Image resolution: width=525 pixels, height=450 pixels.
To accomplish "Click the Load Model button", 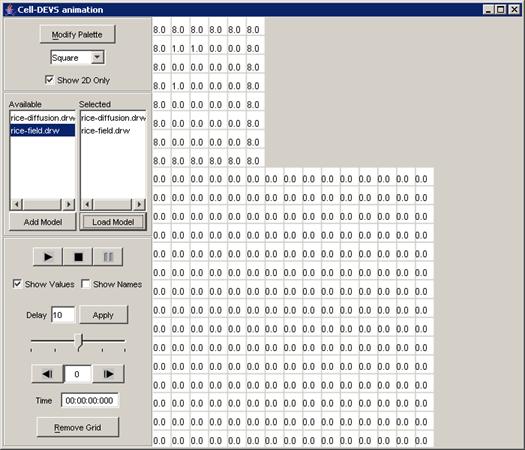I will click(113, 222).
